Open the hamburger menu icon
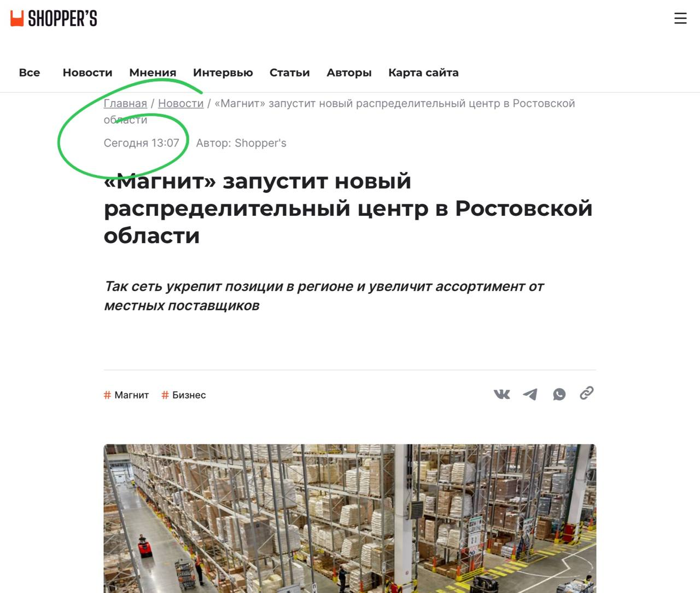The width and height of the screenshot is (700, 593). (680, 19)
